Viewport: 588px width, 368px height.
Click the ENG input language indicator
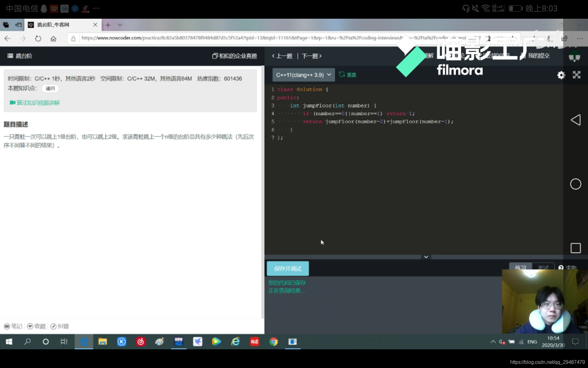point(532,342)
